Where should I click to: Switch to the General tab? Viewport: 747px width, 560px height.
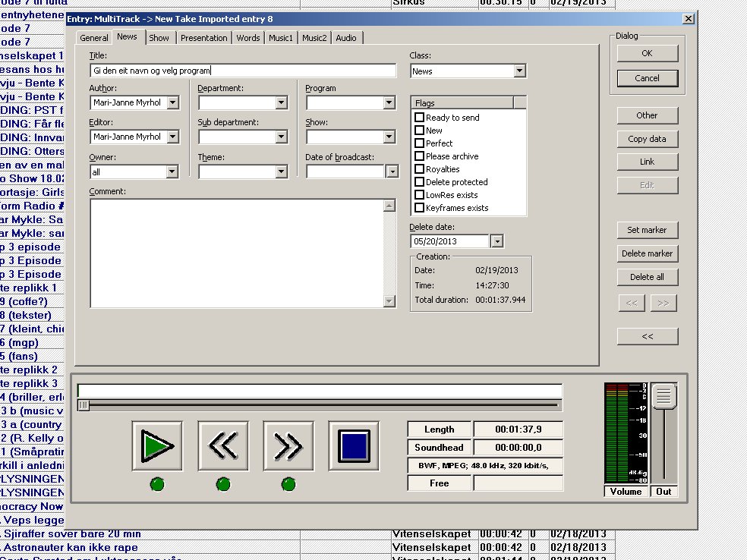(94, 38)
